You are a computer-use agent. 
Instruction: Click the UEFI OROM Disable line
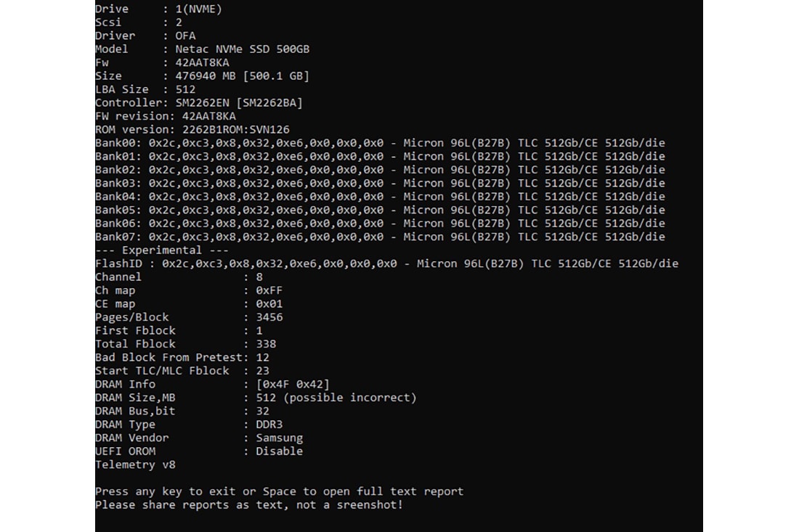(199, 451)
